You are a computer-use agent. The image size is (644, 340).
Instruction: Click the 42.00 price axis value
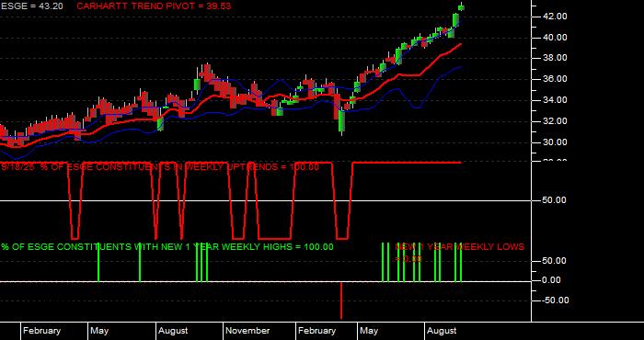pos(556,17)
